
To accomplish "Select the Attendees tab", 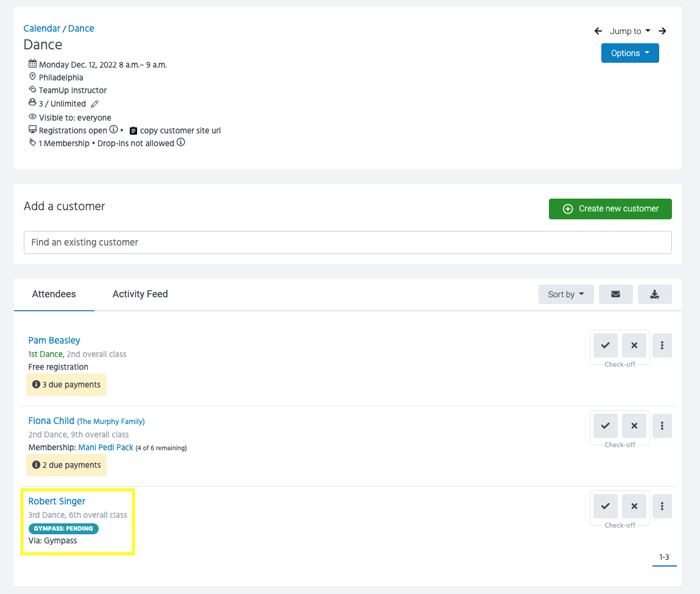I will [54, 294].
